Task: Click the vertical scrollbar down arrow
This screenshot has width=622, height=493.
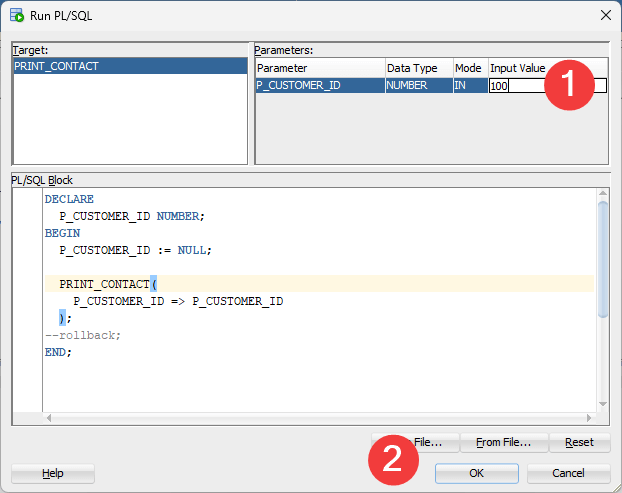Action: click(603, 404)
